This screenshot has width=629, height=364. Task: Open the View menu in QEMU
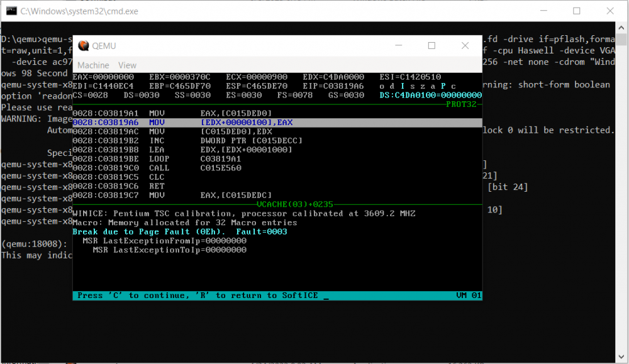click(x=127, y=65)
